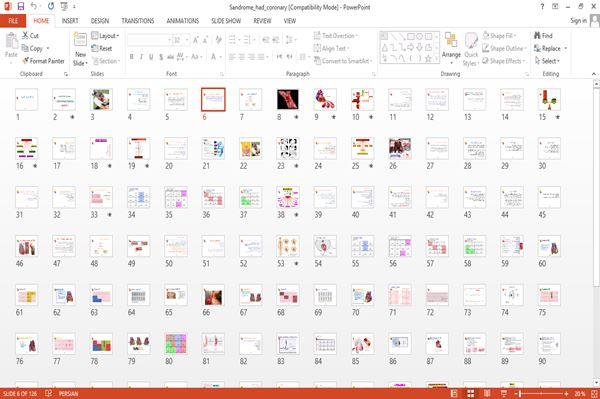Viewport: 600px width, 399px height.
Task: Click the Find button
Action: click(x=543, y=36)
